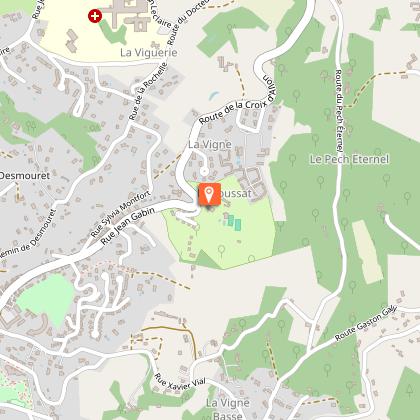Click the Rue Sylvia Montfort street label

[x=121, y=214]
